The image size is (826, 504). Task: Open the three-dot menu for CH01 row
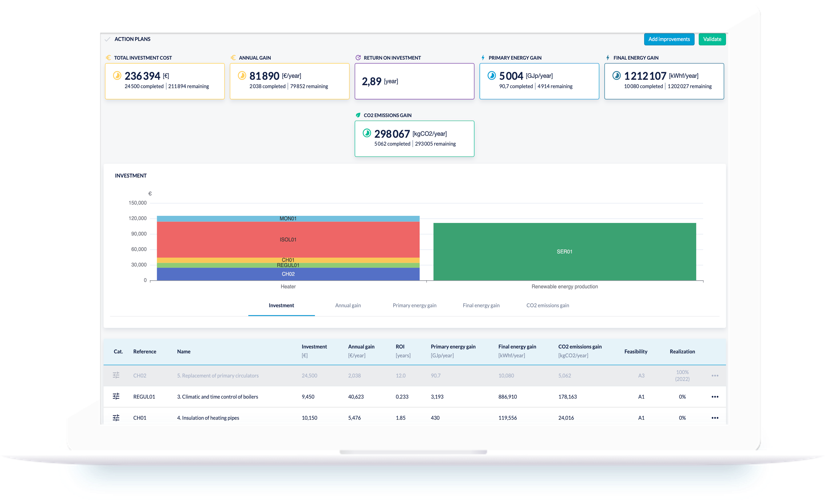[715, 418]
